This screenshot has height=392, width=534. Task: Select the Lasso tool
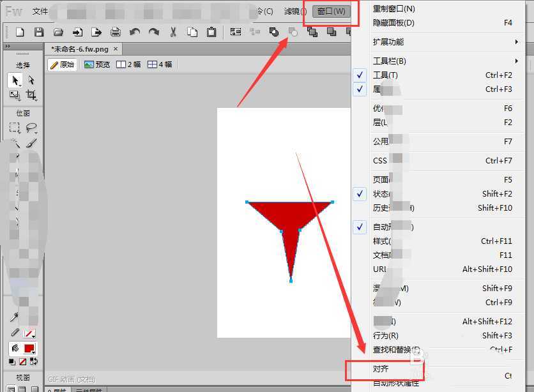[31, 128]
